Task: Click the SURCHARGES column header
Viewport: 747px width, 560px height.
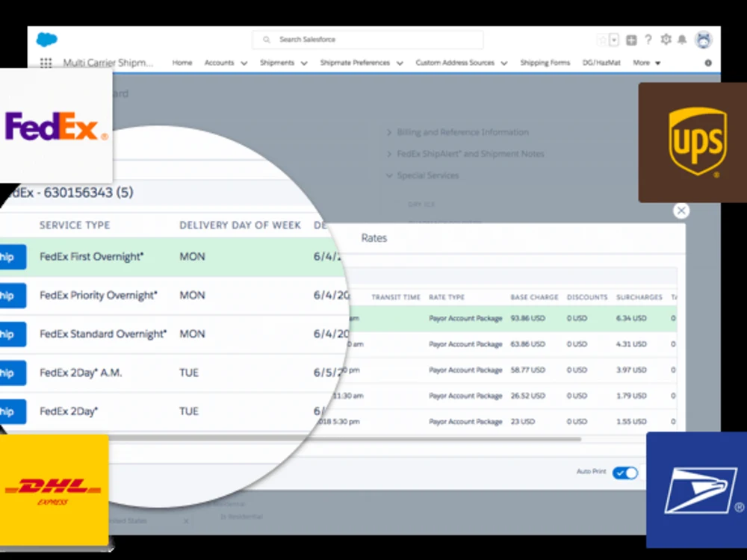Action: click(639, 297)
